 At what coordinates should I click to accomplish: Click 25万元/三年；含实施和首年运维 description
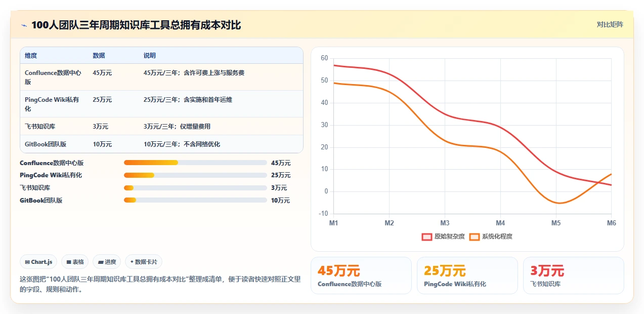[188, 100]
